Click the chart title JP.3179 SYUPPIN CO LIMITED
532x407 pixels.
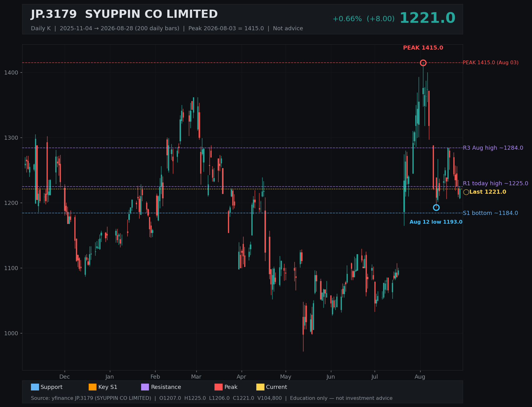[124, 14]
